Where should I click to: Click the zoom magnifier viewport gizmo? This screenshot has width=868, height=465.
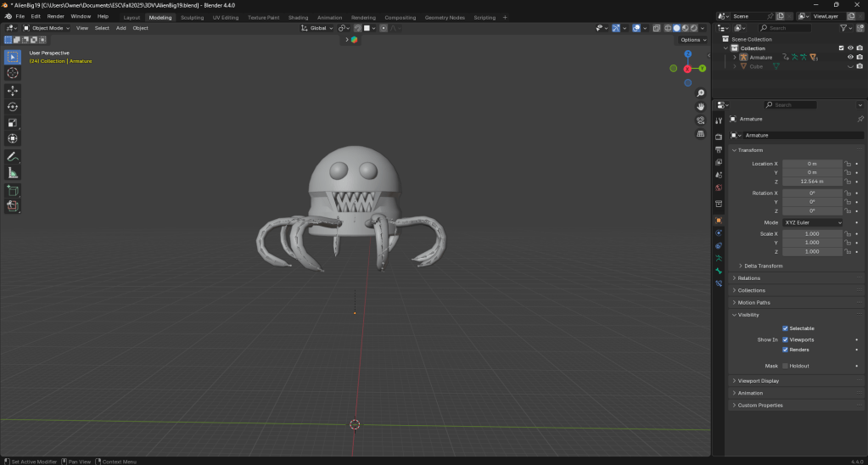coord(701,93)
